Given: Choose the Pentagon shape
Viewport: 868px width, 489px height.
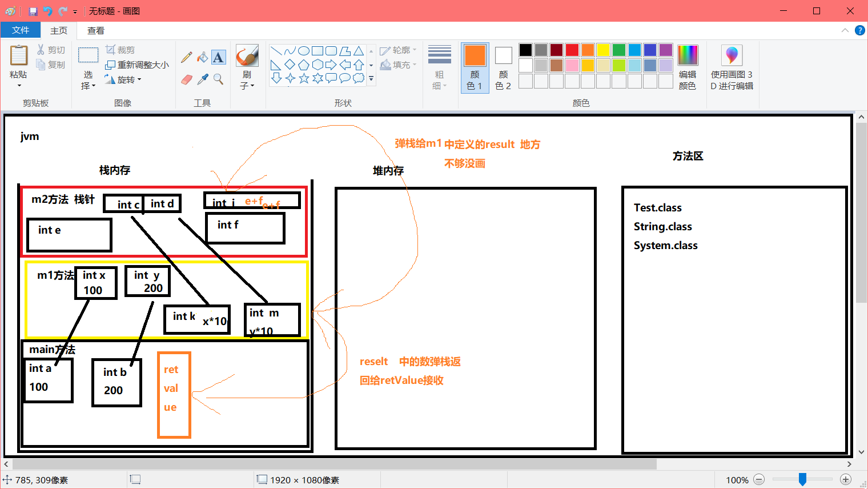Looking at the screenshot, I should click(x=304, y=65).
